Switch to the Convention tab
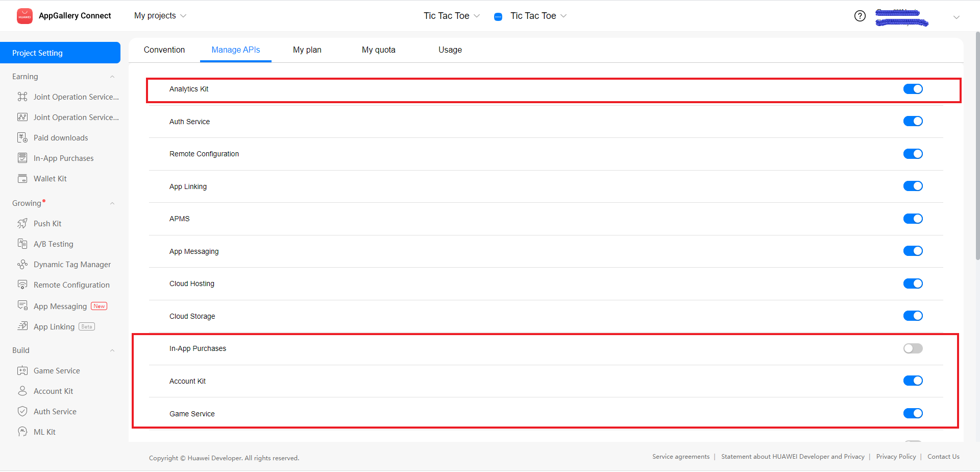 point(164,50)
